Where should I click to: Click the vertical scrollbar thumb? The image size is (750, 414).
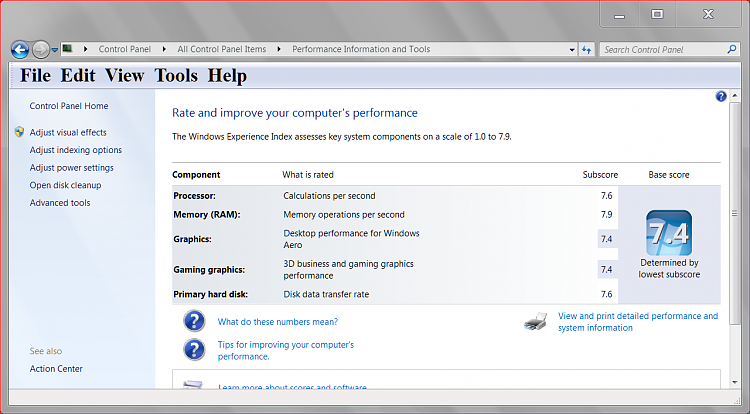click(735, 213)
